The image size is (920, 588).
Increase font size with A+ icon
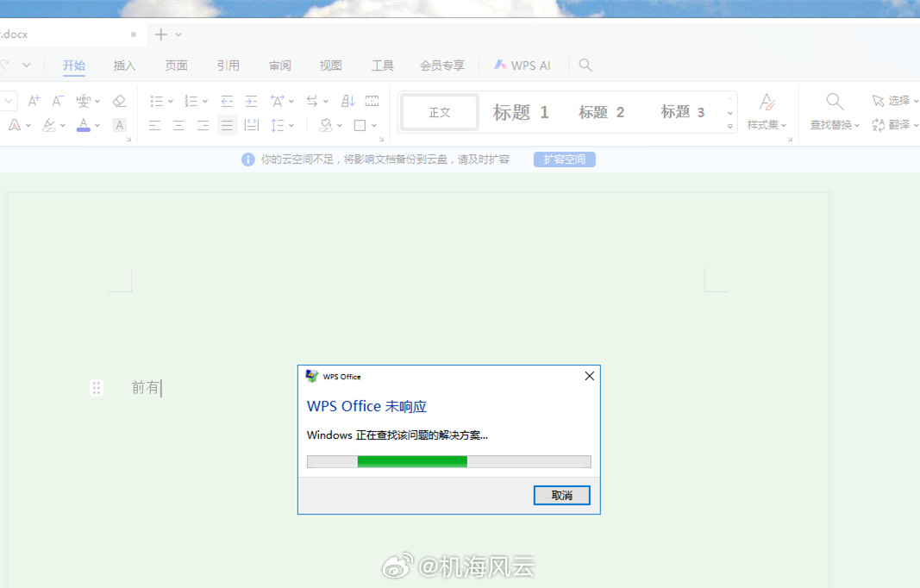[34, 101]
